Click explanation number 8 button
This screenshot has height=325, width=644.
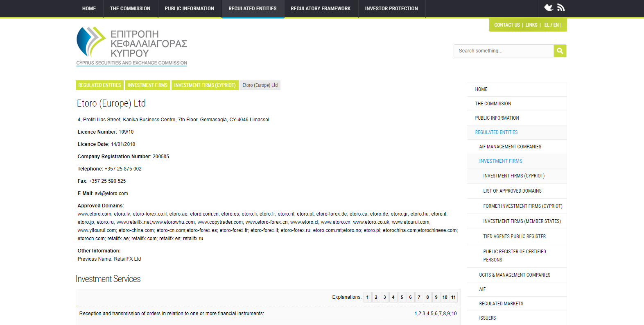(x=428, y=297)
